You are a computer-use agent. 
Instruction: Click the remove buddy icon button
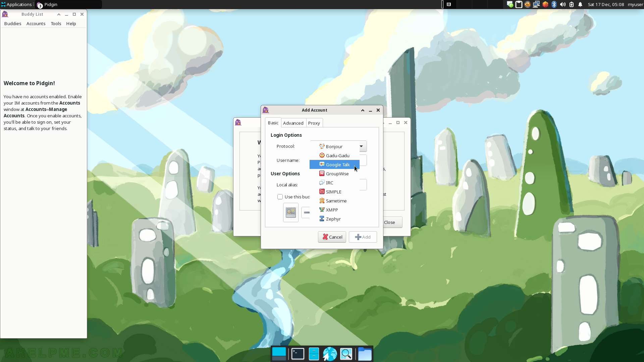pyautogui.click(x=306, y=213)
